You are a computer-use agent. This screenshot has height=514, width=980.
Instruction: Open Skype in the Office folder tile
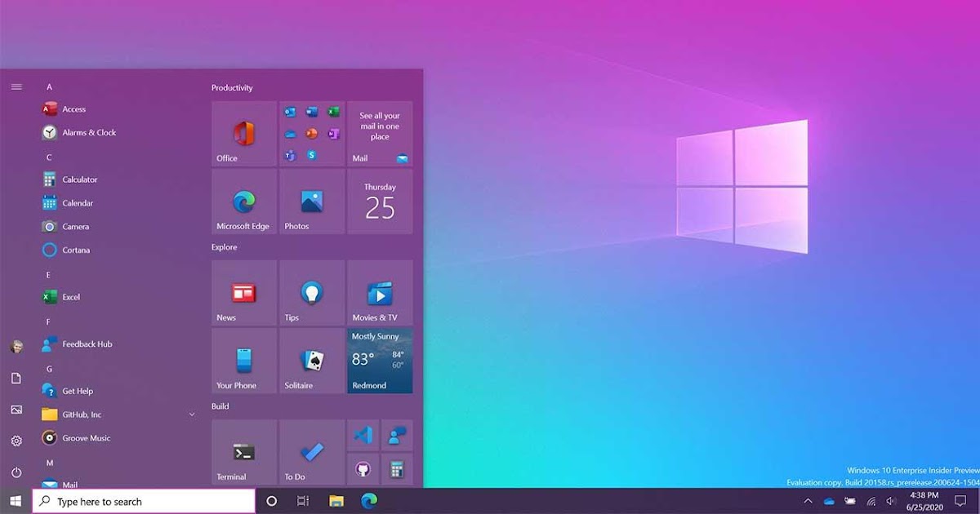(x=312, y=155)
